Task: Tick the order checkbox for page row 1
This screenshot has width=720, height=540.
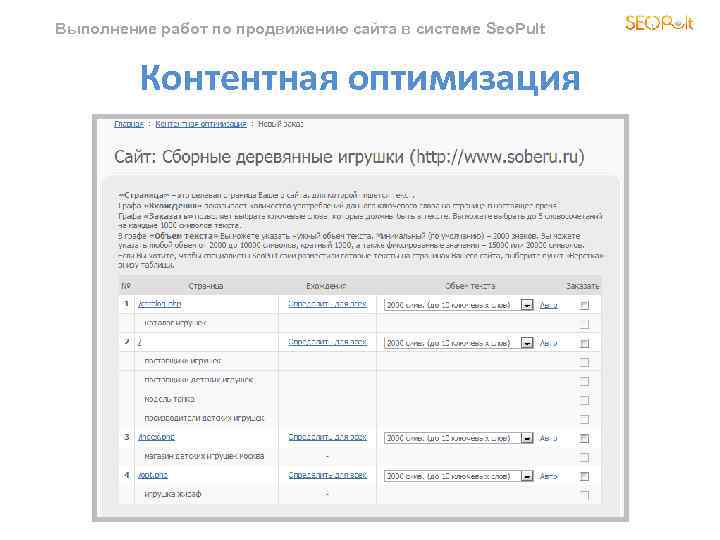Action: coord(584,305)
